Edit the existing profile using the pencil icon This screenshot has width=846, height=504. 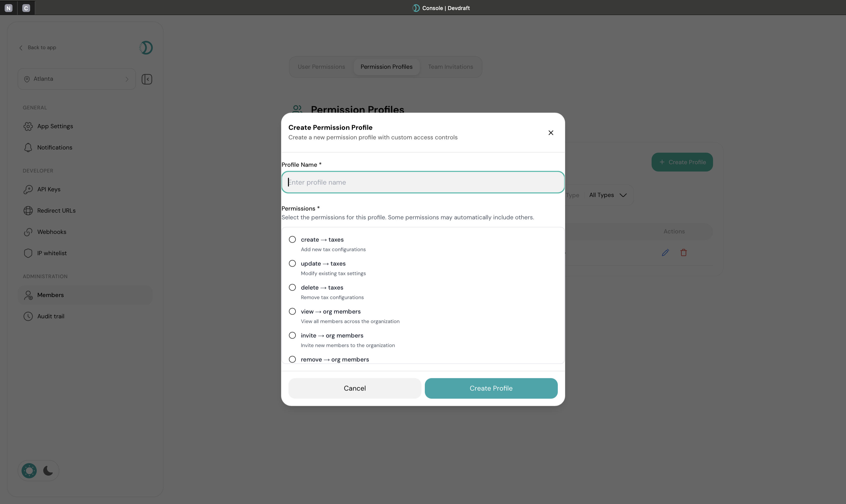click(x=665, y=252)
